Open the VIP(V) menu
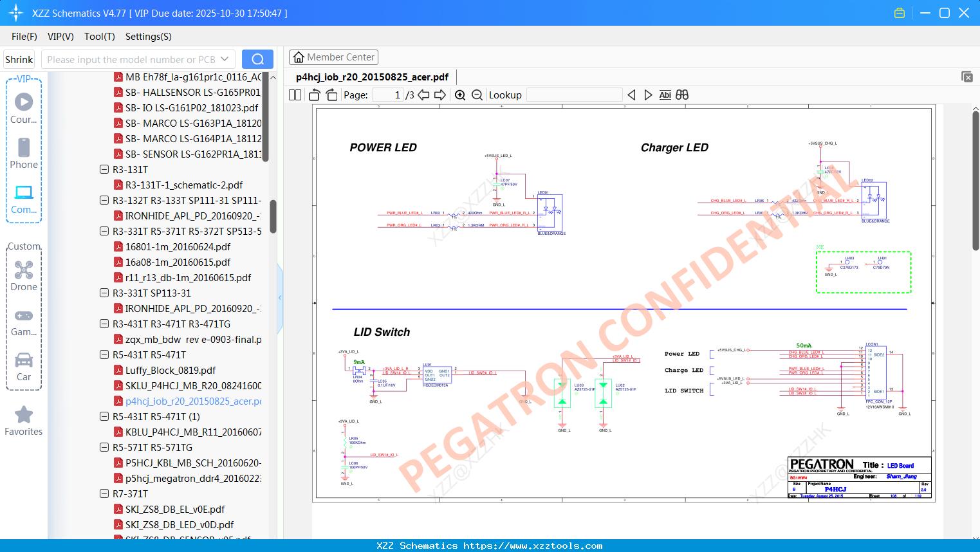The image size is (980, 552). 60,37
